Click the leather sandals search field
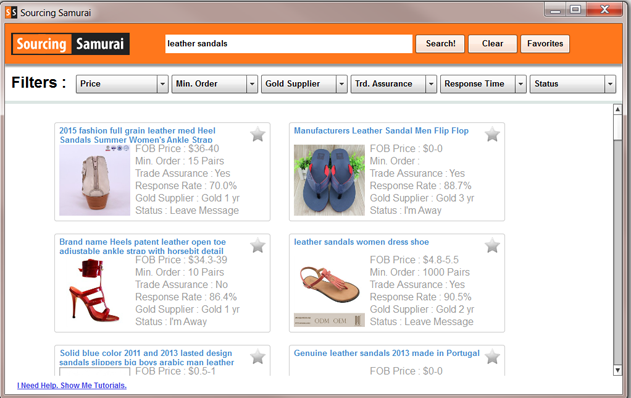Image resolution: width=631 pixels, height=398 pixels. point(289,43)
